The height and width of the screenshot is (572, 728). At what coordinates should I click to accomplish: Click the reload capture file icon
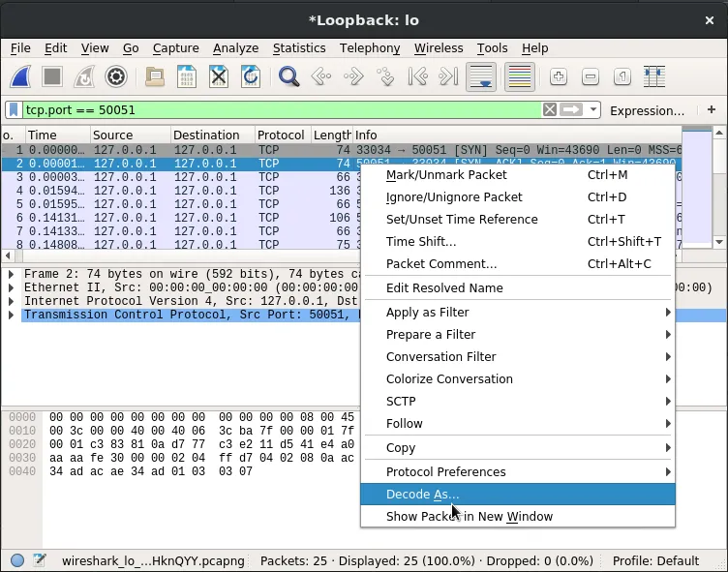click(251, 77)
